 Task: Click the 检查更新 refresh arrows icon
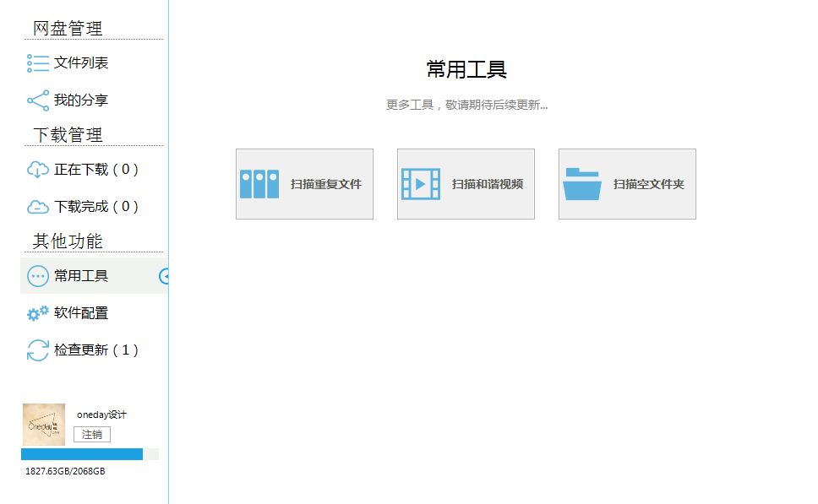[x=38, y=350]
